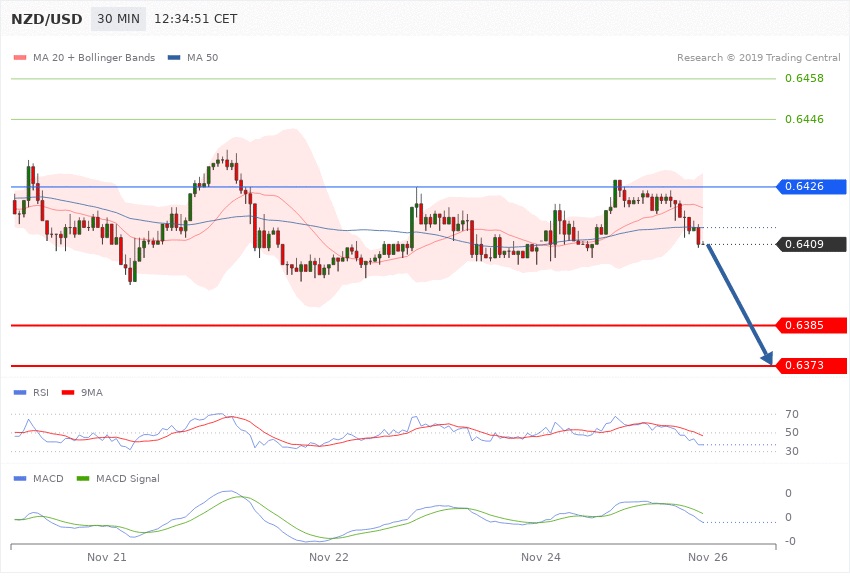Viewport: 850px width, 576px height.
Task: Select the blue 0.6426 pivot price tag
Action: 811,186
